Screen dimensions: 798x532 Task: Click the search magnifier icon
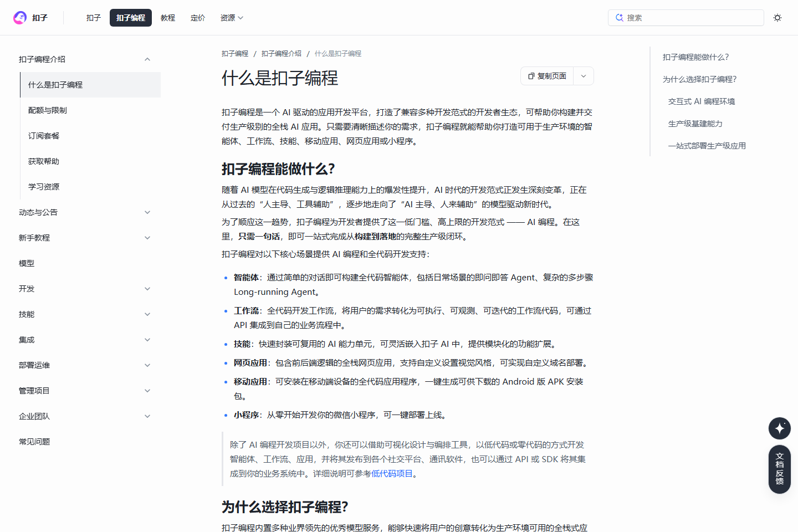pos(619,18)
